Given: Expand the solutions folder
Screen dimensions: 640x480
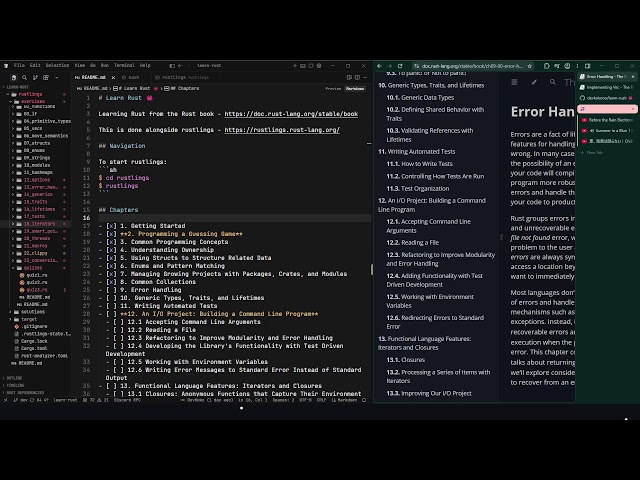Looking at the screenshot, I should click(x=11, y=312).
